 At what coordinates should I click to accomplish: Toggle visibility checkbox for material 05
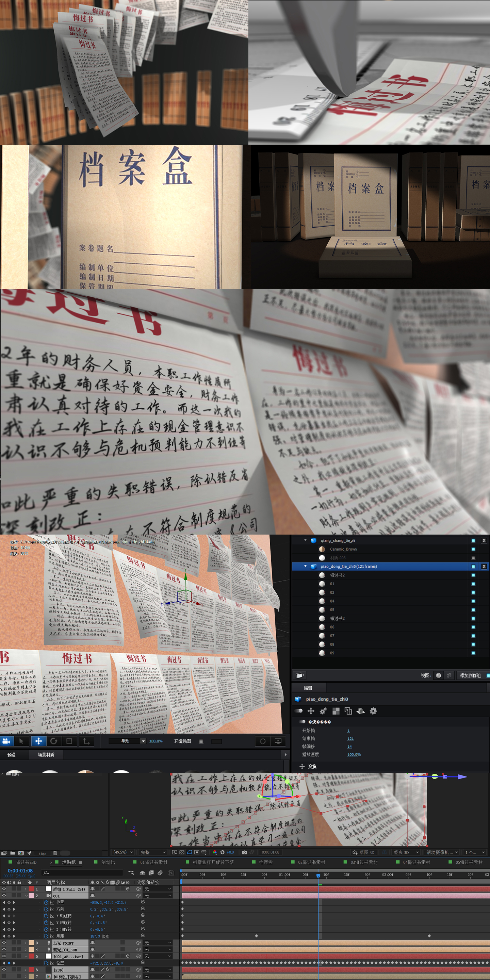pyautogui.click(x=473, y=609)
